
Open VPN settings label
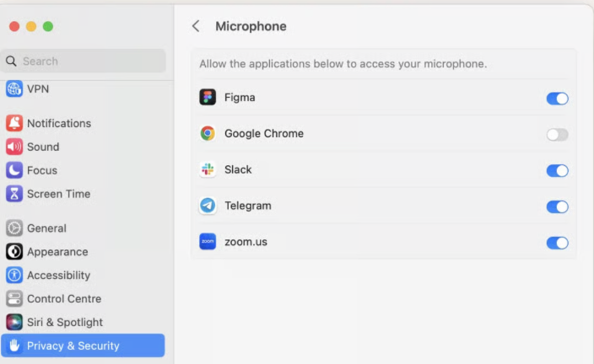point(38,89)
